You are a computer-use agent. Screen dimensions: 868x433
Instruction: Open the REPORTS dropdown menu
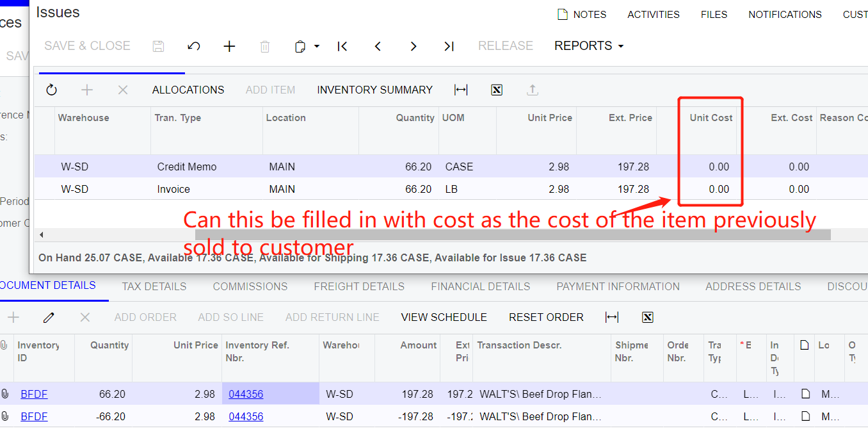[589, 46]
